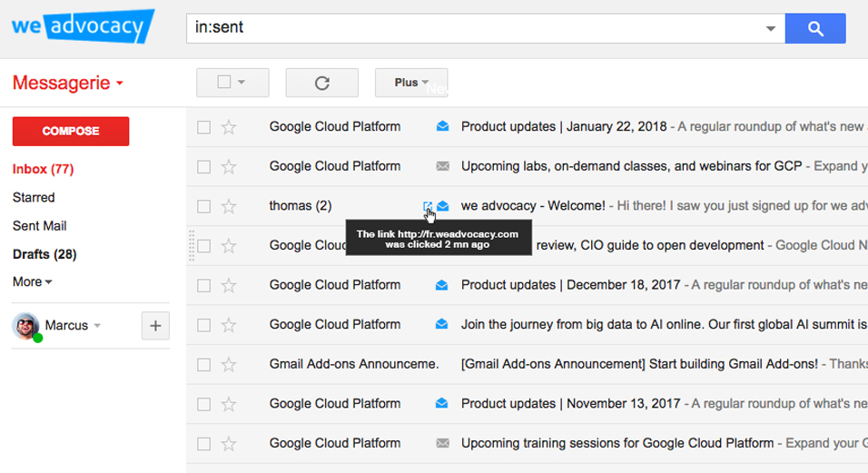Select checkbox for December 18, 2017 Product updates

coord(203,285)
